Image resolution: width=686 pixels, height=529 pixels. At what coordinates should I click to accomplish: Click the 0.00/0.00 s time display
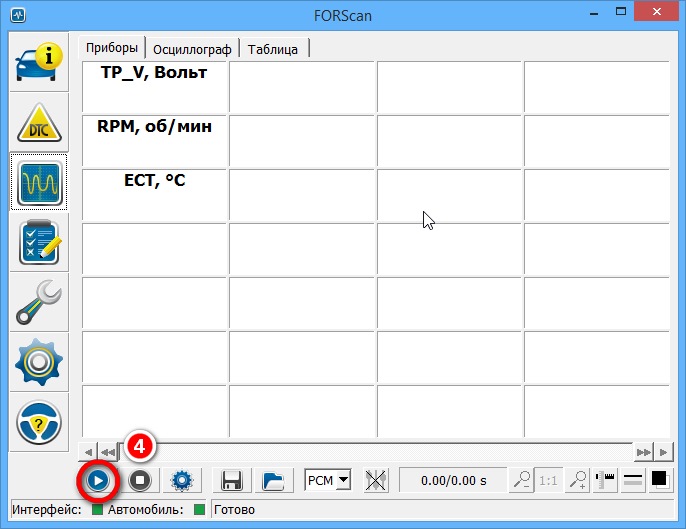(x=453, y=480)
